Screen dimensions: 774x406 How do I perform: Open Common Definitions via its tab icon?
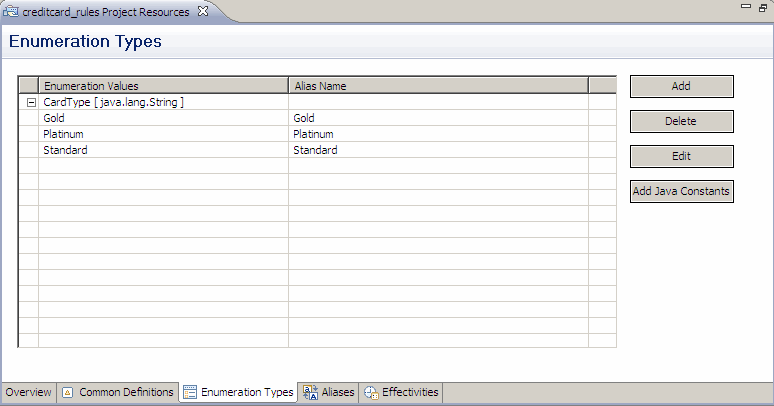point(68,393)
